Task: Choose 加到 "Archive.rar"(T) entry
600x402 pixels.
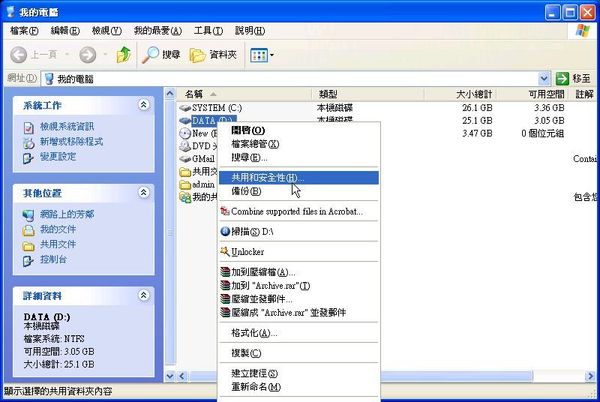Action: pyautogui.click(x=299, y=286)
